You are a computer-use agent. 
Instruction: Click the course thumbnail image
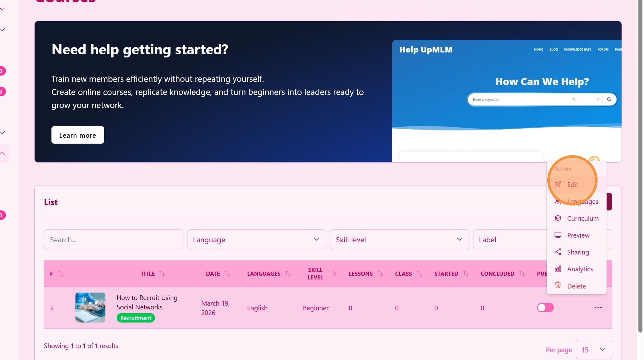pyautogui.click(x=90, y=308)
